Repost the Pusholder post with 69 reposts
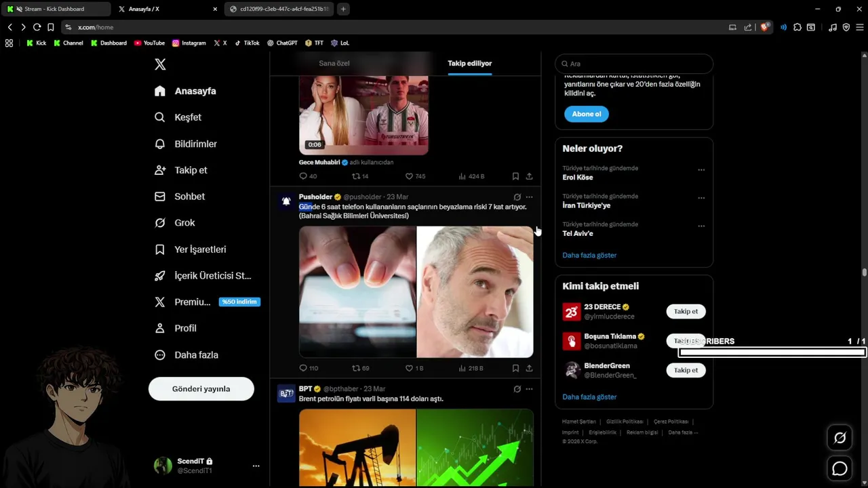 pos(356,368)
